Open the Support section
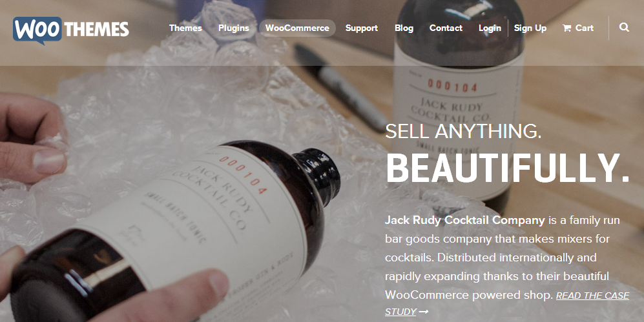This screenshot has height=322, width=644. (362, 28)
